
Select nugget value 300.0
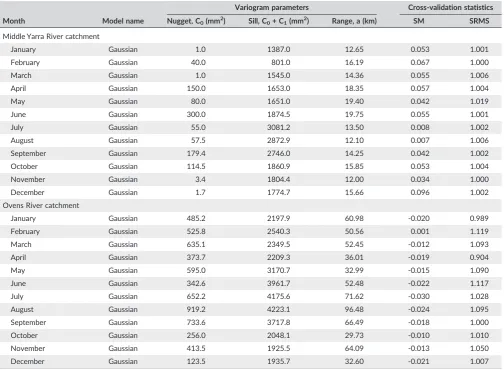196,114
